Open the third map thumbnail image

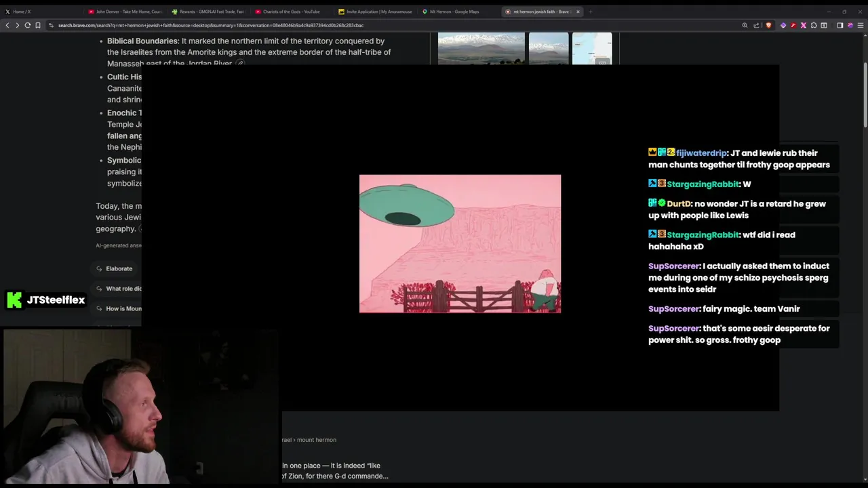click(x=592, y=48)
